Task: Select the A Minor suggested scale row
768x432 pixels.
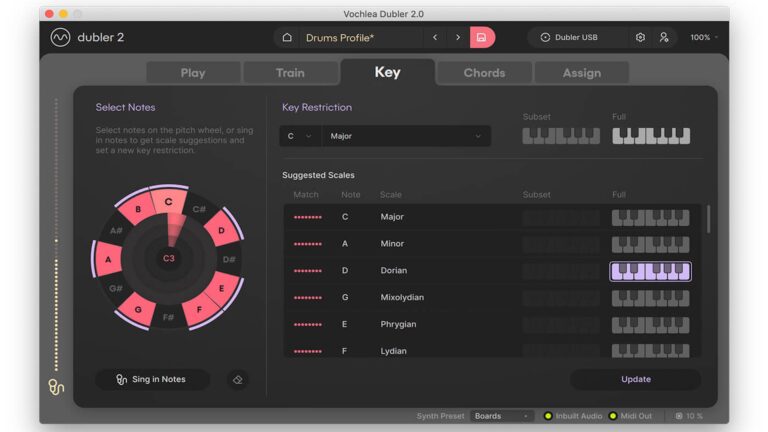Action: pyautogui.click(x=492, y=244)
